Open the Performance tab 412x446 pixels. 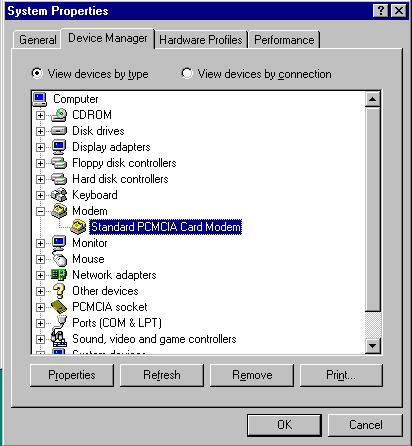tap(284, 40)
